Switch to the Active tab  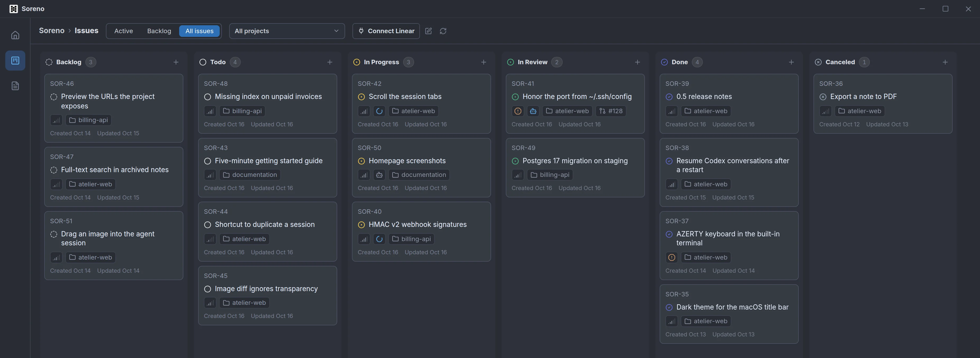click(x=124, y=31)
